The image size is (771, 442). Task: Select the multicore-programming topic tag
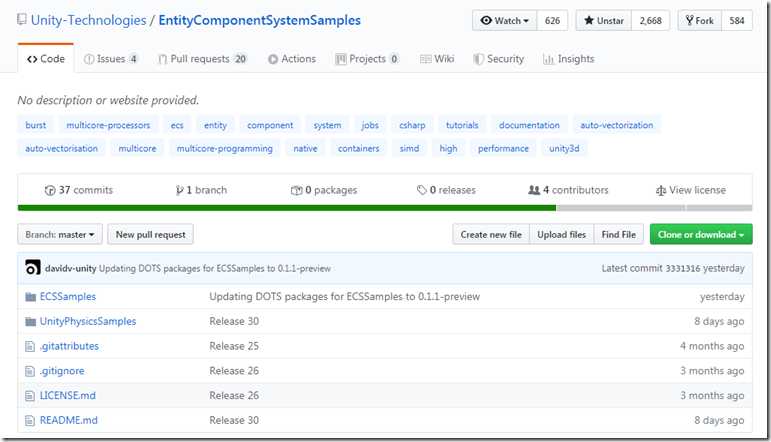coord(224,148)
